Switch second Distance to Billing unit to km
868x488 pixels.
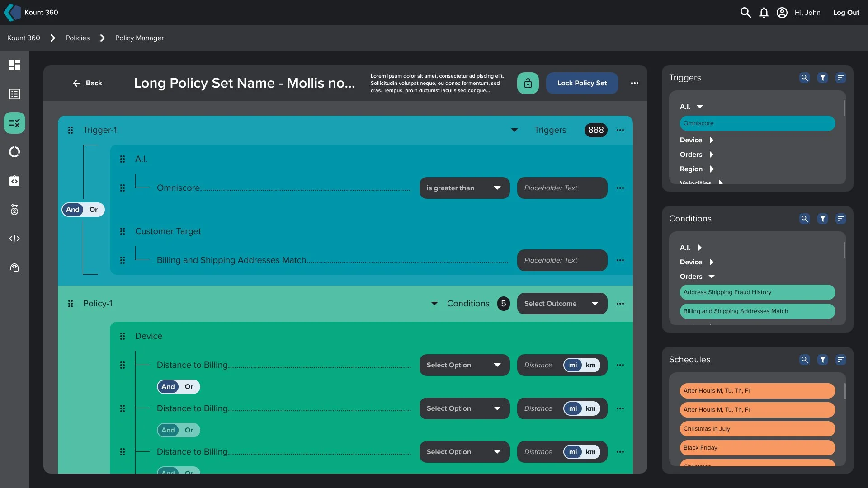[x=591, y=408]
